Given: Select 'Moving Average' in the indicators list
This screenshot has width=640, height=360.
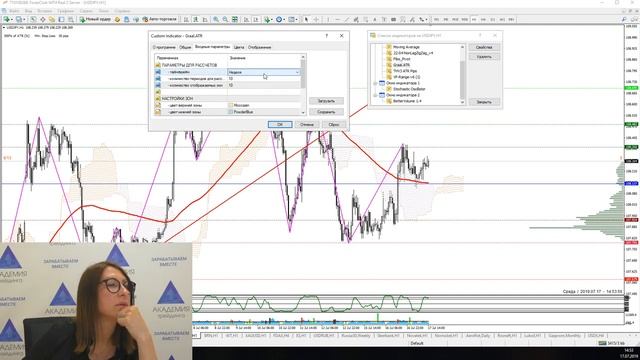Looking at the screenshot, I should 406,47.
